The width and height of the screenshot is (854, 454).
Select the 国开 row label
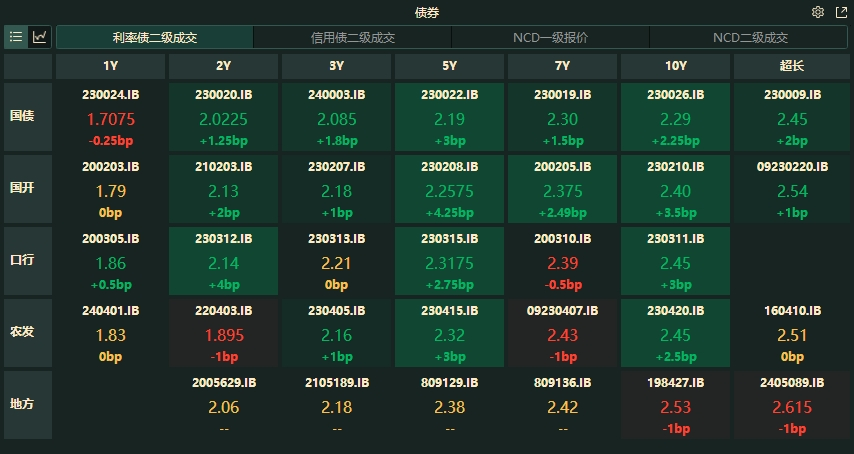point(28,188)
